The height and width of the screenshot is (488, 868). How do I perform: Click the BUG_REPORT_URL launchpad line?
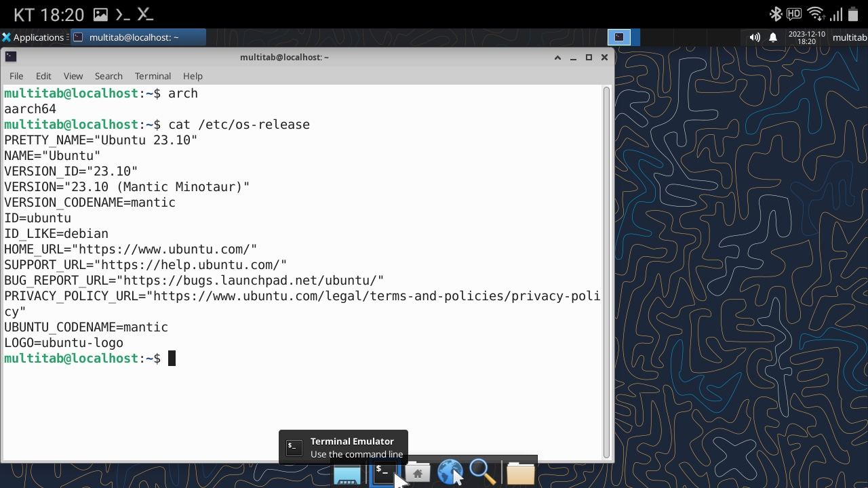(194, 280)
